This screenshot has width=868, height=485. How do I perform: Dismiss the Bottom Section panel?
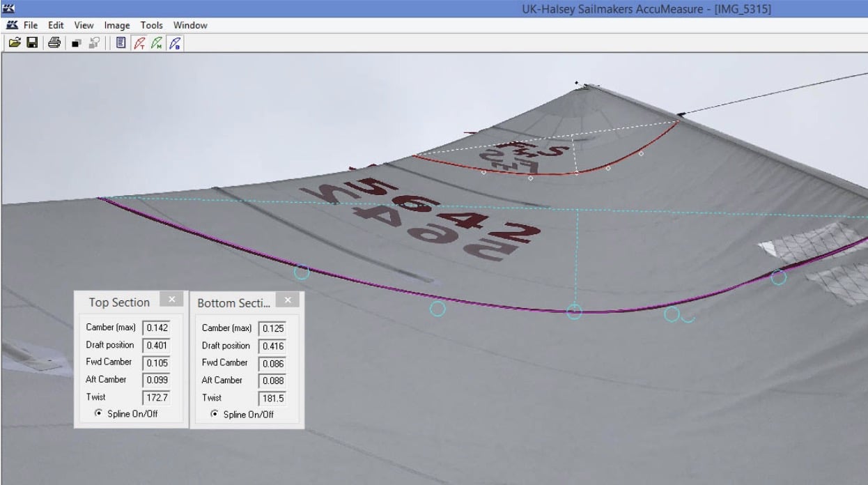[288, 300]
